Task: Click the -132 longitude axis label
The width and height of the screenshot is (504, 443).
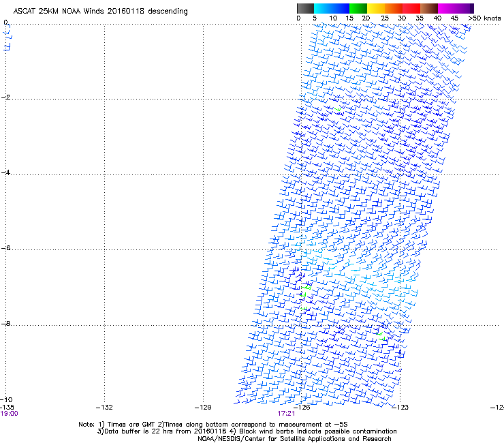Action: [x=104, y=408]
